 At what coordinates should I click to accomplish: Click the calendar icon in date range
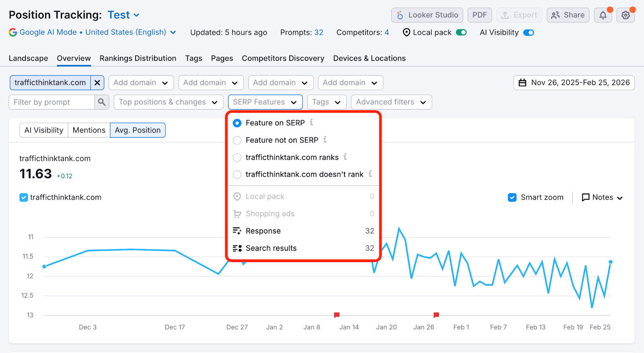click(522, 83)
